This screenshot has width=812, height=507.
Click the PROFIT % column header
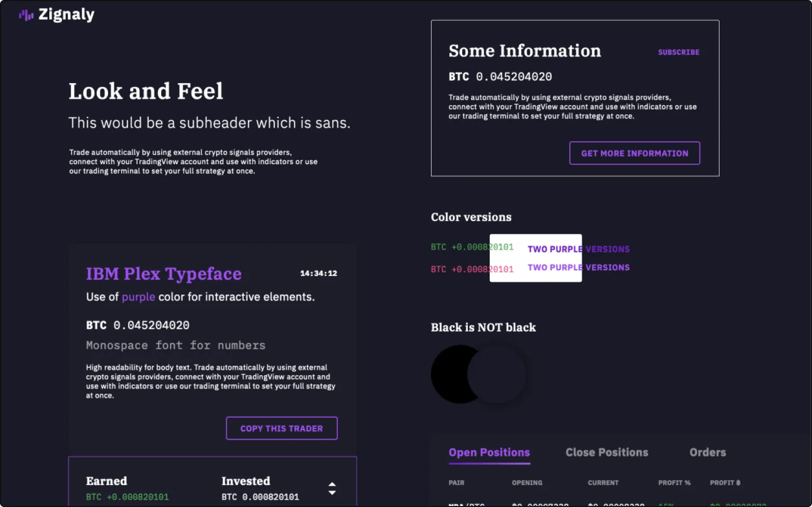coord(674,483)
